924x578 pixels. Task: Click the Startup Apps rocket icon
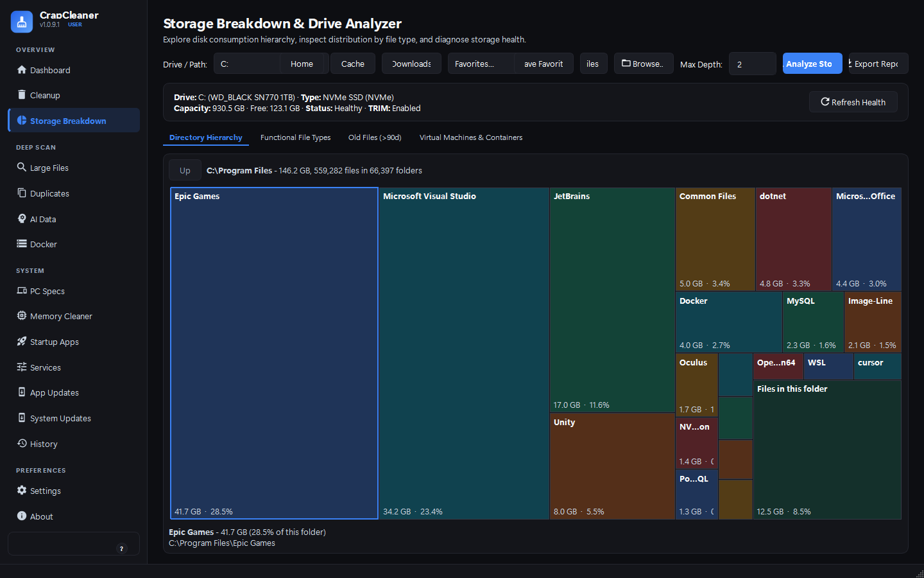click(x=22, y=342)
